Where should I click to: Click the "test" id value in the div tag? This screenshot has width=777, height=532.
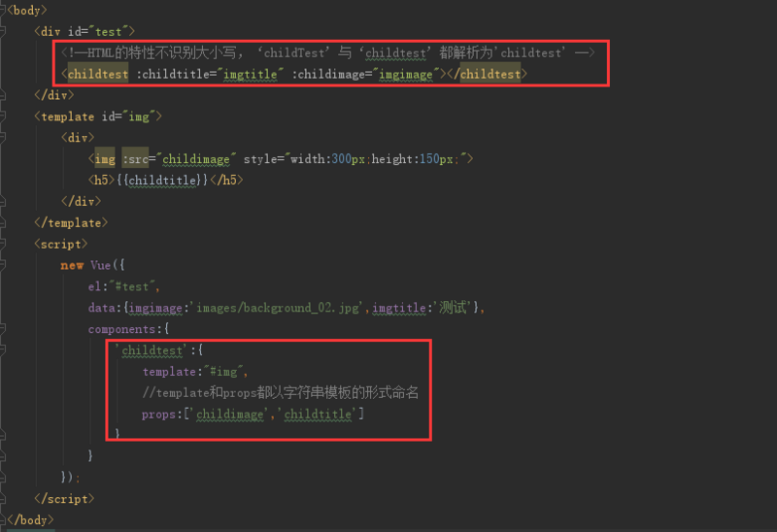108,32
